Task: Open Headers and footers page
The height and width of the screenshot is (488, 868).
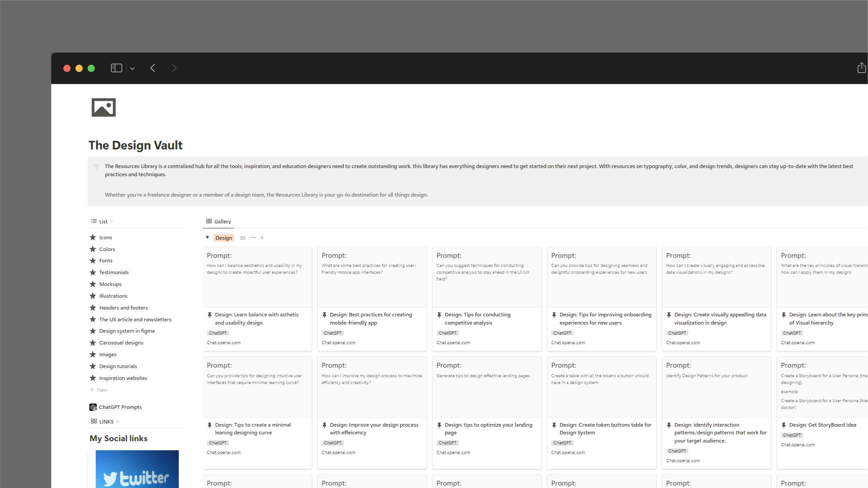Action: click(123, 308)
